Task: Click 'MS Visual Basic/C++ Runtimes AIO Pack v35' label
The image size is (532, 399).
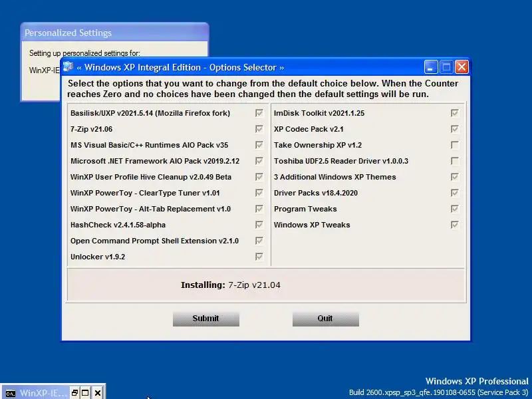Action: tap(149, 145)
